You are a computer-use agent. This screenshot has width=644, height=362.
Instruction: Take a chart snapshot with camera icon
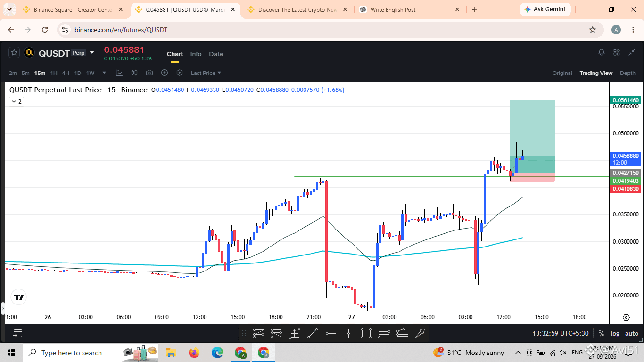point(149,73)
